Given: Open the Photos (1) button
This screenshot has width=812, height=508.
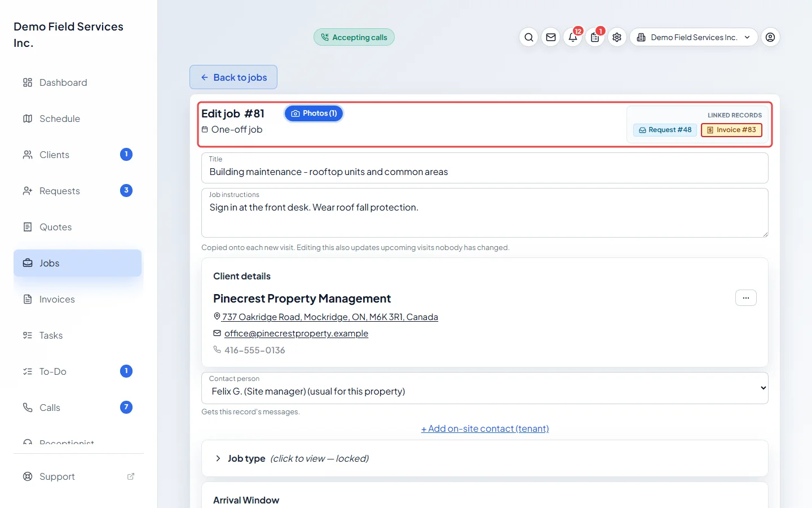Looking at the screenshot, I should click(x=314, y=113).
